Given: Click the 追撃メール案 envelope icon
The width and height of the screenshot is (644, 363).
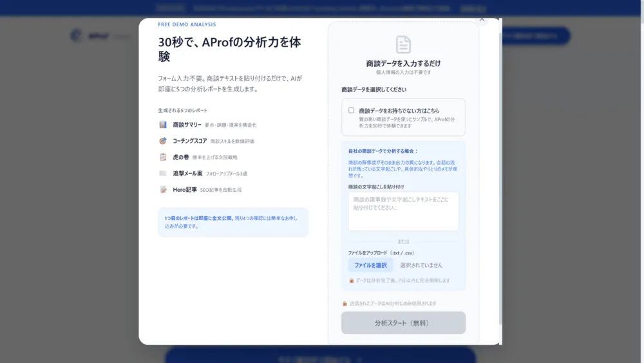Looking at the screenshot, I should pos(163,173).
